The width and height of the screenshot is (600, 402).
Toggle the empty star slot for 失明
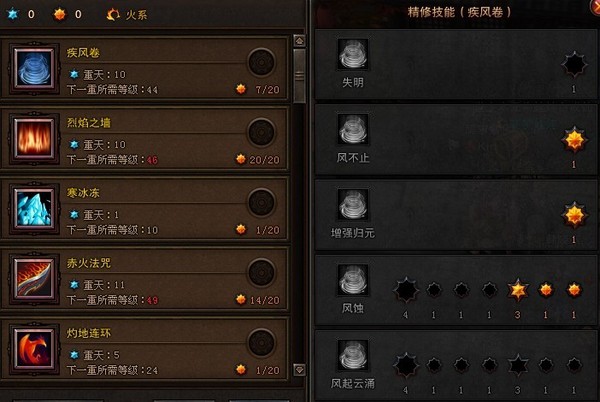point(574,65)
